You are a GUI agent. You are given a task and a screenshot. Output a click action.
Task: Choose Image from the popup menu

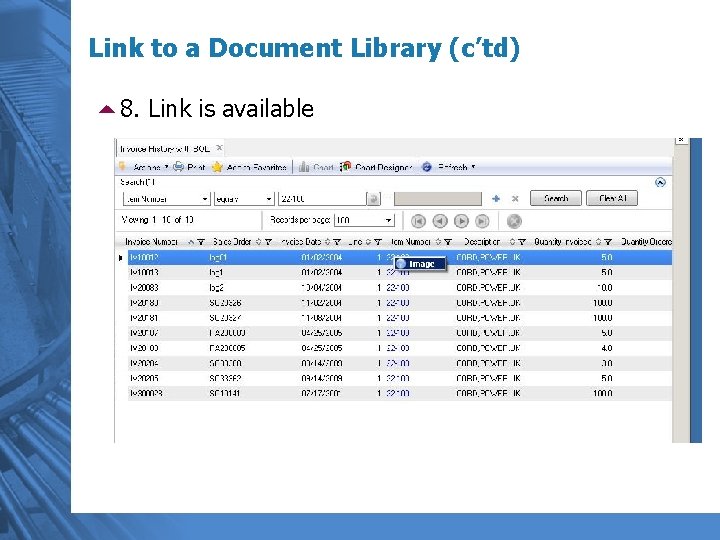420,264
